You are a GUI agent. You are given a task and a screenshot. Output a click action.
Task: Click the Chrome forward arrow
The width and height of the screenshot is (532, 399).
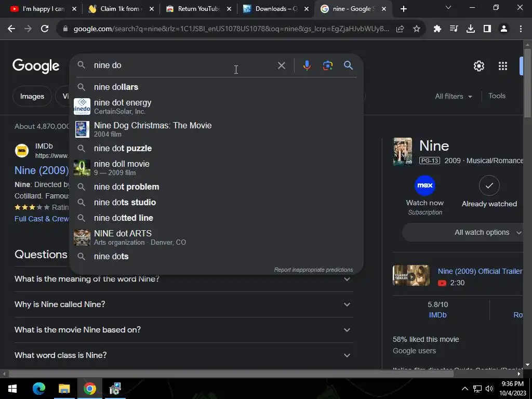tap(28, 29)
